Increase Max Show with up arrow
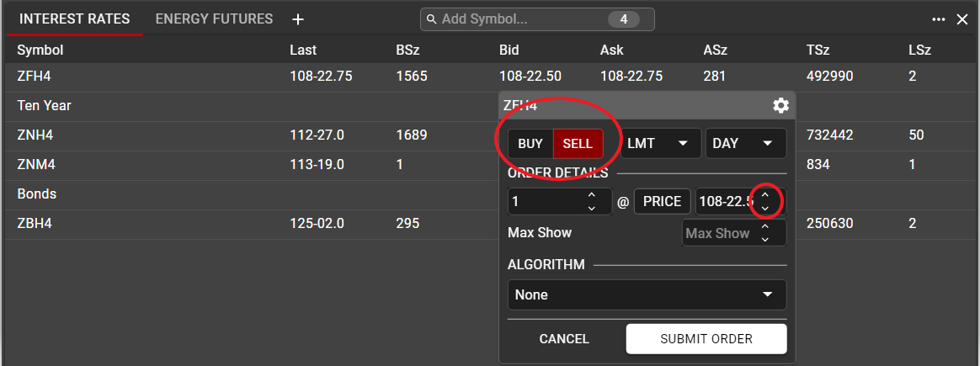 (764, 227)
